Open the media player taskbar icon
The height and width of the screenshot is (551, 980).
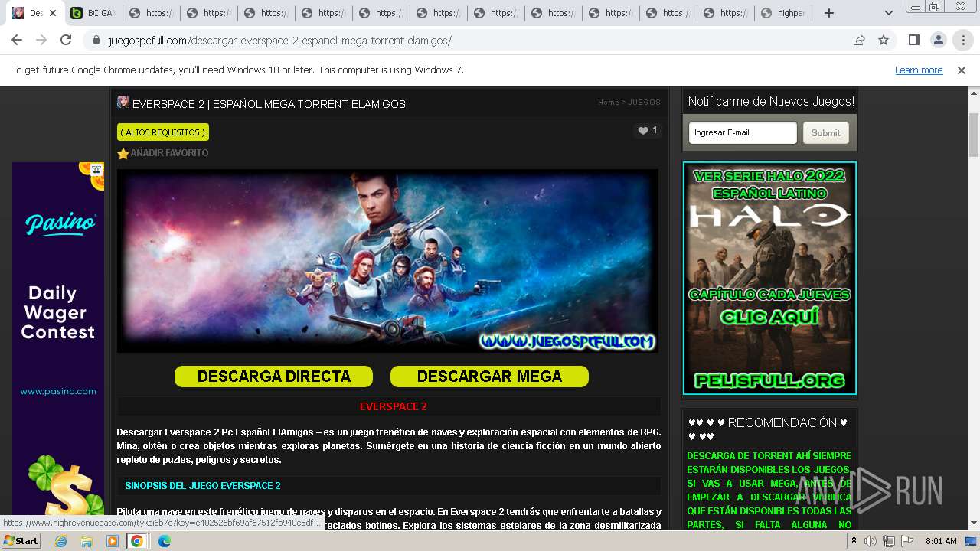pyautogui.click(x=112, y=541)
